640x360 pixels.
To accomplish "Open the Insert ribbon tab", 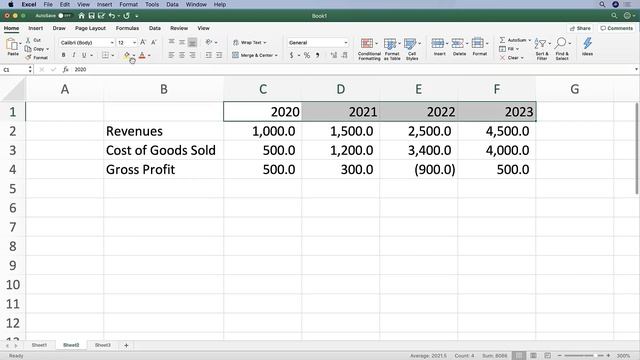I will point(36,28).
